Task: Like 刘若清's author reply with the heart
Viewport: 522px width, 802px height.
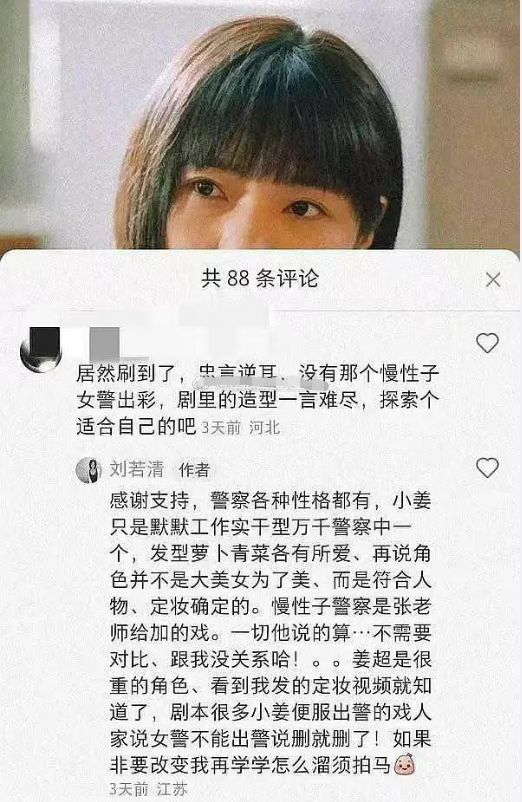Action: point(487,467)
